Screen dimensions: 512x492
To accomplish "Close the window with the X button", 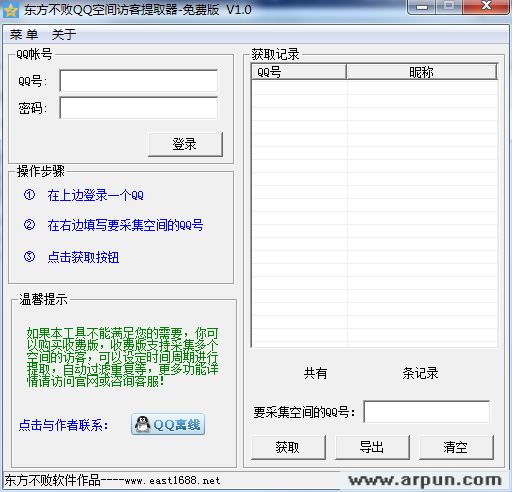I will (486, 6).
